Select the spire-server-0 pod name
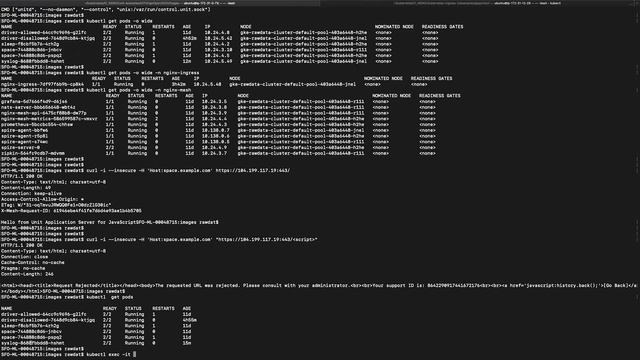The image size is (640, 360). [x=20, y=147]
